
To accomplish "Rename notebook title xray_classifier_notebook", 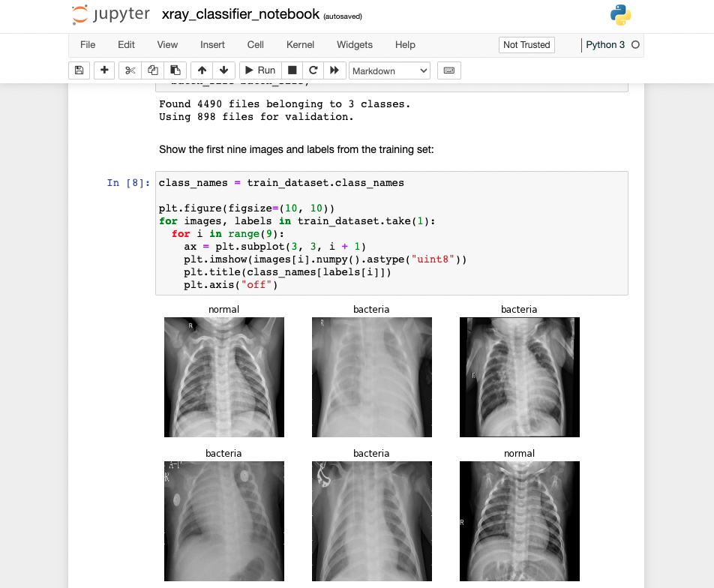I will (241, 14).
